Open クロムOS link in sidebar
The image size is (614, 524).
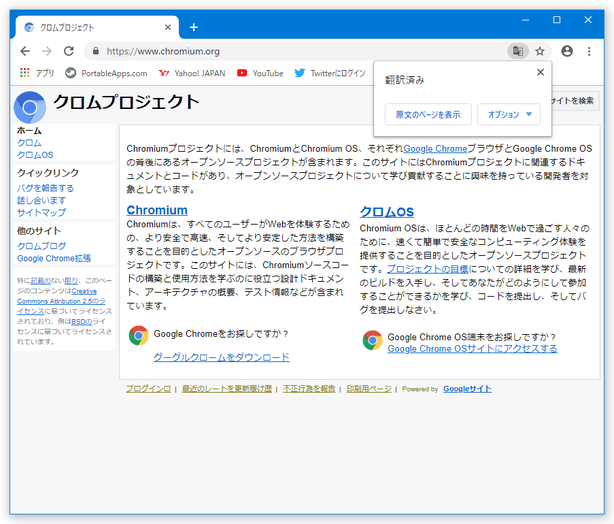(x=35, y=155)
